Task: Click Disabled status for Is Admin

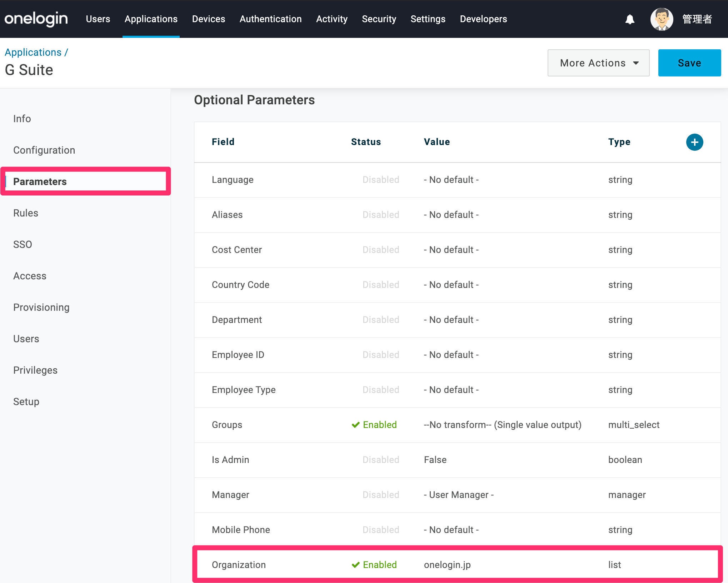Action: [x=381, y=460]
